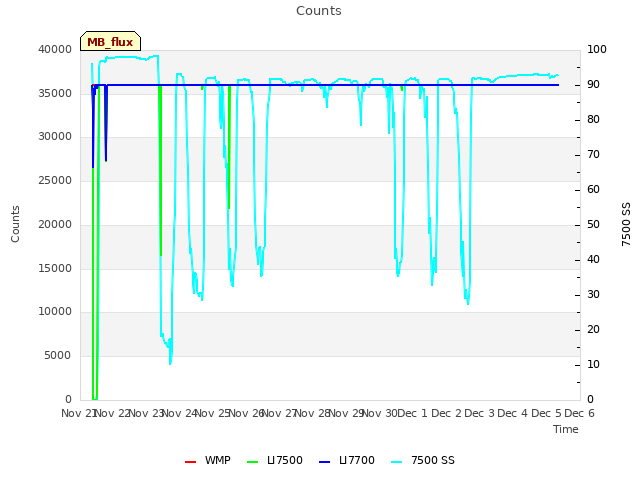This screenshot has width=640, height=480.
Task: Click the right axis 30 tick label
Action: tap(593, 295)
